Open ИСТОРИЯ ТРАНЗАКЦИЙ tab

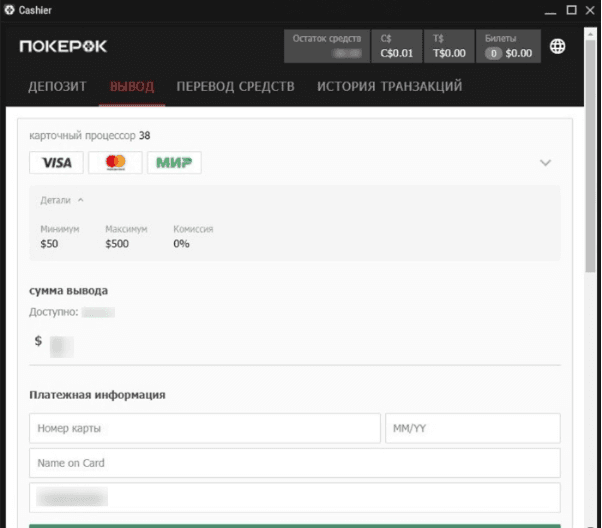[389, 86]
